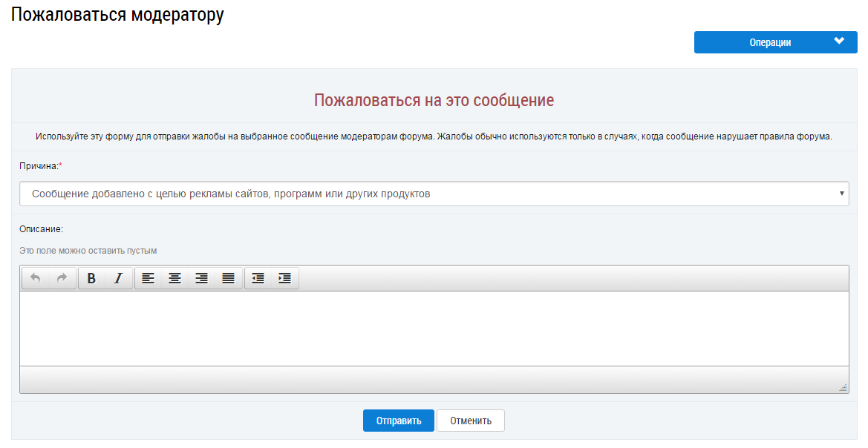The width and height of the screenshot is (868, 448).
Task: Undo the last edit in the editor
Action: click(x=36, y=278)
